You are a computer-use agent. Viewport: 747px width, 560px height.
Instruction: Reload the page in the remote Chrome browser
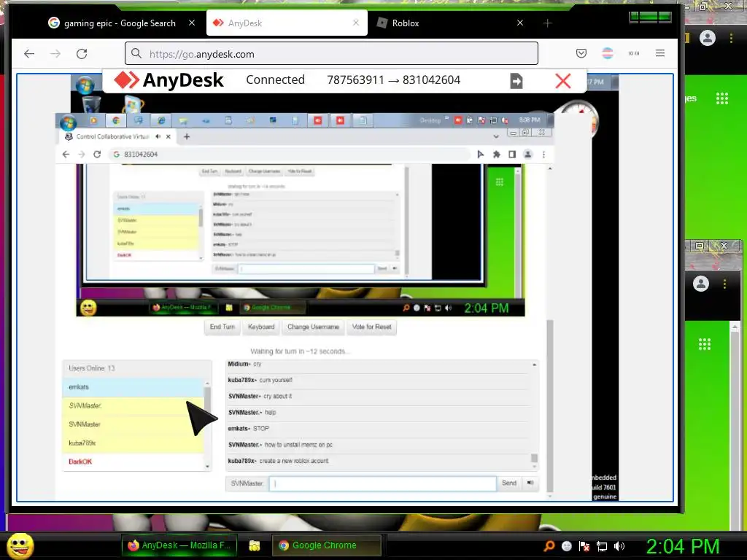coord(97,155)
